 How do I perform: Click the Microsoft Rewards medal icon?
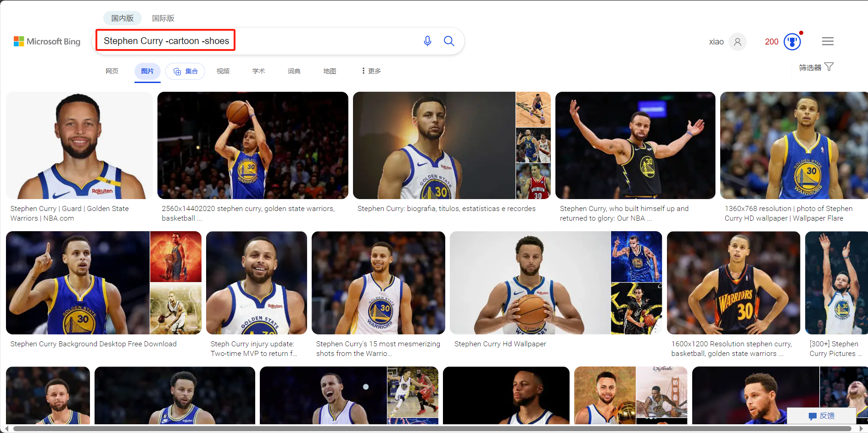pyautogui.click(x=792, y=41)
